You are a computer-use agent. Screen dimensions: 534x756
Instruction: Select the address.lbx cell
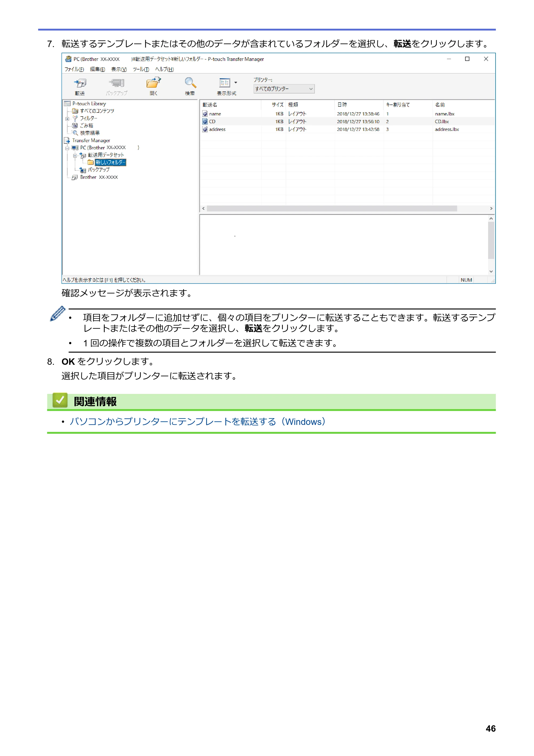pos(447,130)
